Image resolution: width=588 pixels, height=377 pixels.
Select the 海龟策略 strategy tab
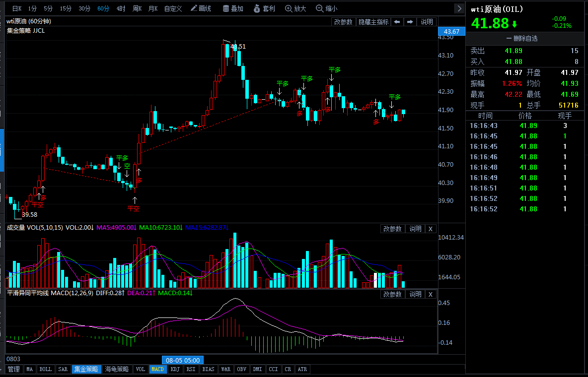tap(117, 369)
